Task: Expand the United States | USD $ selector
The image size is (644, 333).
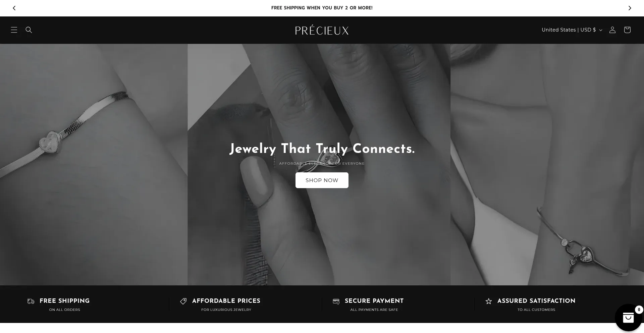Action: pyautogui.click(x=572, y=30)
